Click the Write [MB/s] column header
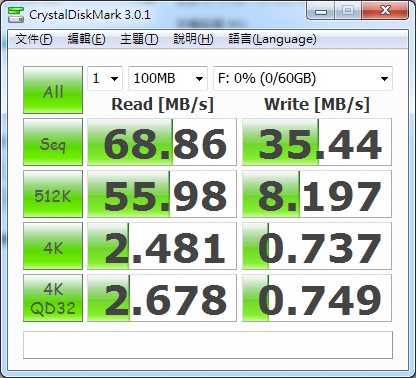The image size is (417, 378). pyautogui.click(x=317, y=104)
